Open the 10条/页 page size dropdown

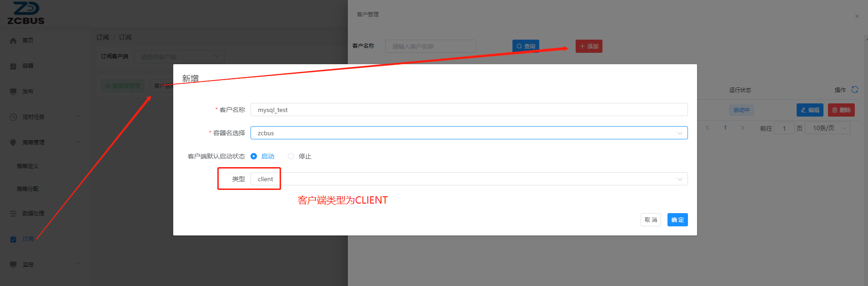(x=827, y=128)
